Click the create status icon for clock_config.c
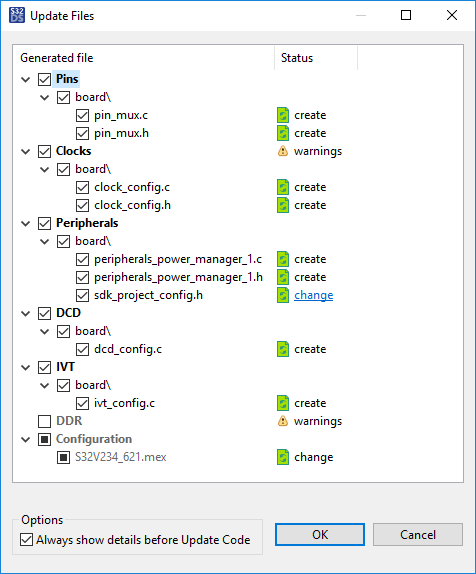Image resolution: width=476 pixels, height=574 pixels. [x=283, y=187]
